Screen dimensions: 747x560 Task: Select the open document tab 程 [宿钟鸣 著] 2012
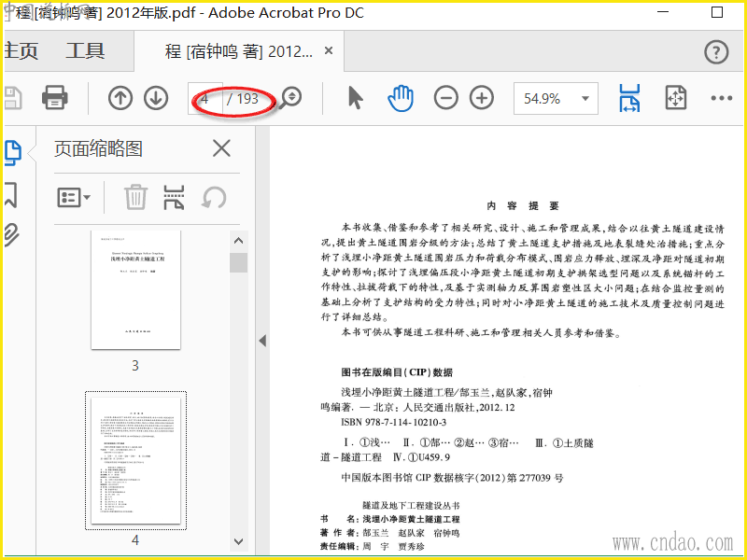239,51
